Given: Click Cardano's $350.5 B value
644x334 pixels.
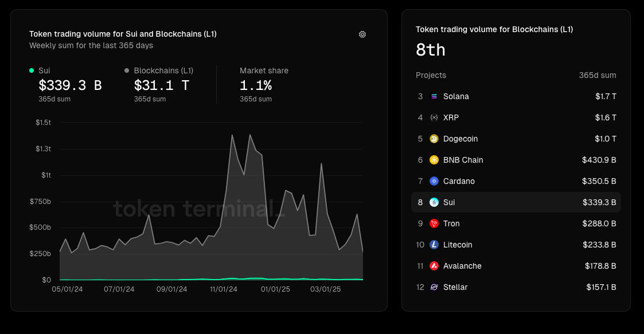Looking at the screenshot, I should point(599,181).
